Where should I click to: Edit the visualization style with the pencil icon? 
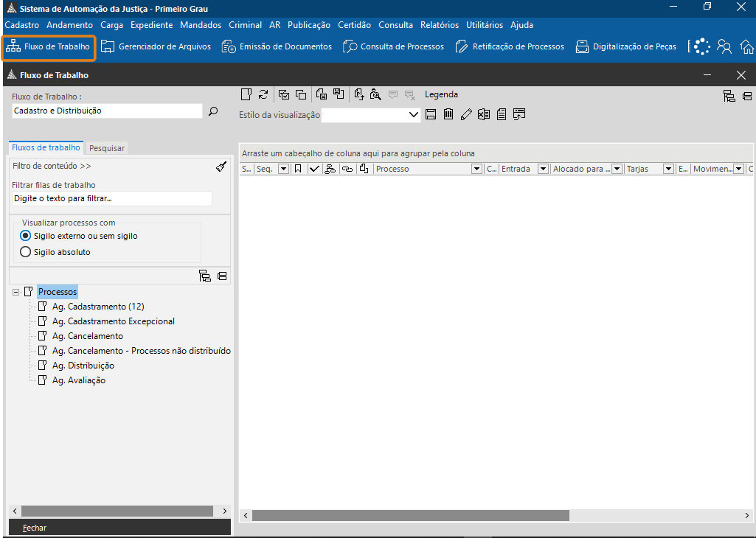coord(465,114)
